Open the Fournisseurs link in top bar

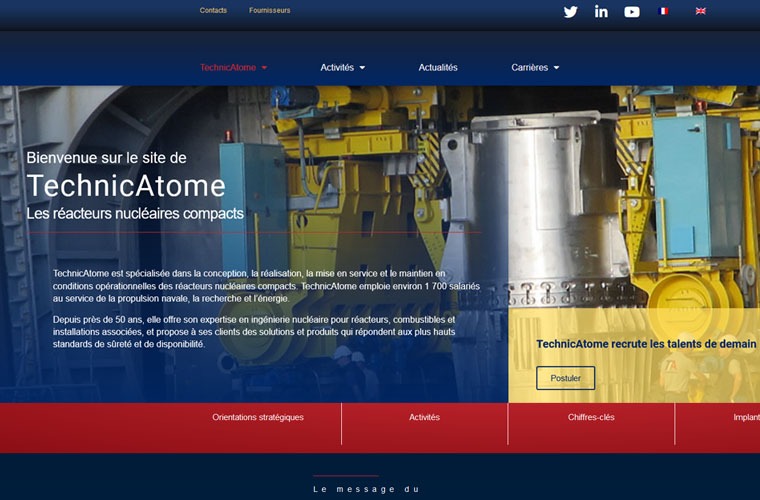click(269, 10)
